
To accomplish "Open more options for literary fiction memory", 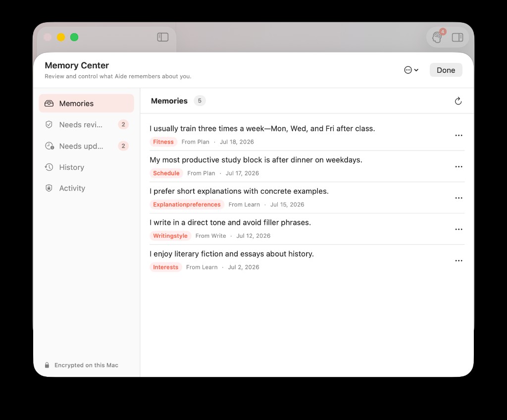I will [458, 261].
